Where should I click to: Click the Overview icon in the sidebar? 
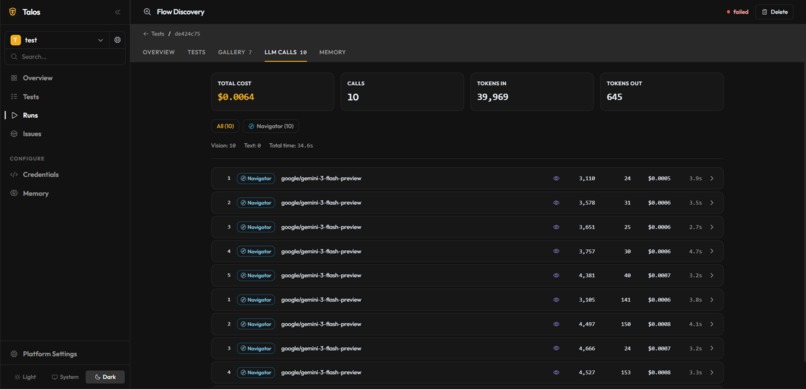pyautogui.click(x=14, y=78)
